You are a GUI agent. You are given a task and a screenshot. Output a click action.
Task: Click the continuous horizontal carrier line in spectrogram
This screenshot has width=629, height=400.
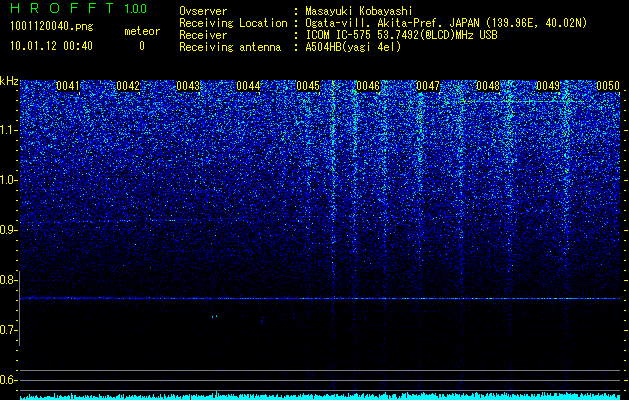[x=320, y=298]
